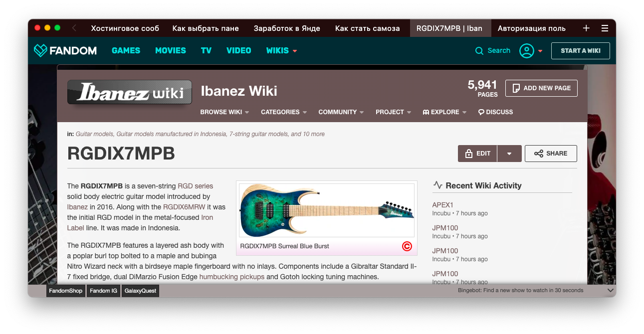Open the MOVIES navigation item
The width and height of the screenshot is (644, 334).
[x=171, y=50]
